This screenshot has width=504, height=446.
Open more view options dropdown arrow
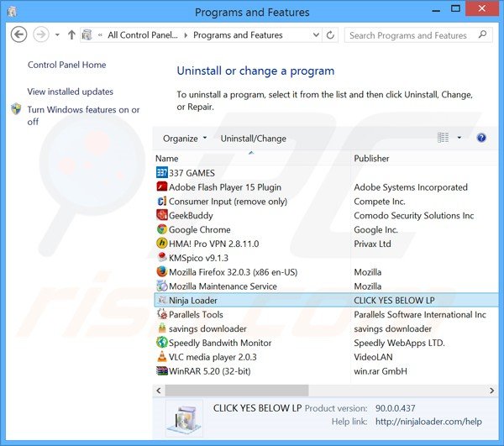pyautogui.click(x=459, y=138)
